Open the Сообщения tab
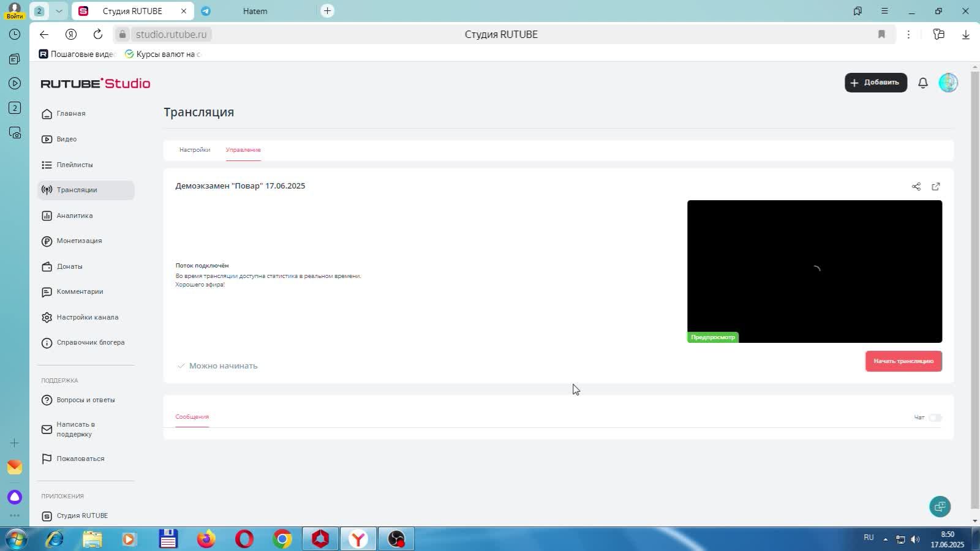Viewport: 980px width, 551px height. point(192,417)
